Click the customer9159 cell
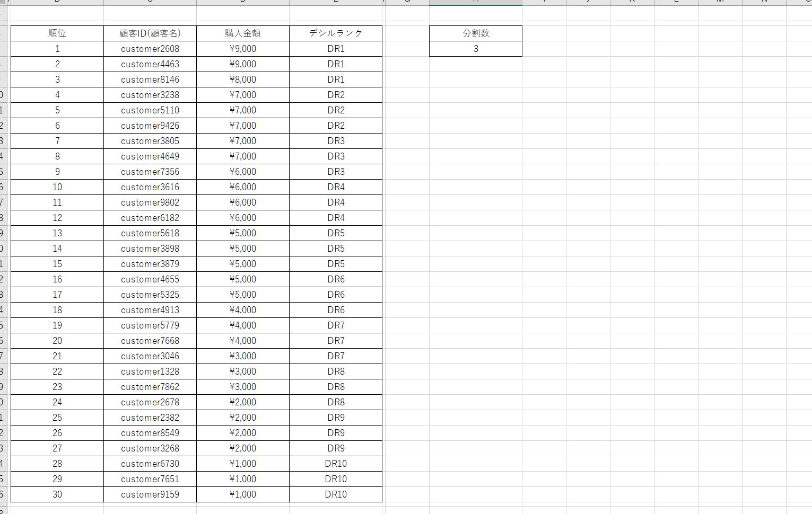Image resolution: width=812 pixels, height=514 pixels. pyautogui.click(x=150, y=494)
